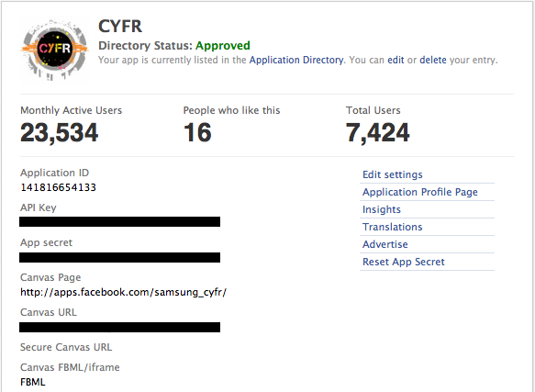Click the Advertise link

385,244
